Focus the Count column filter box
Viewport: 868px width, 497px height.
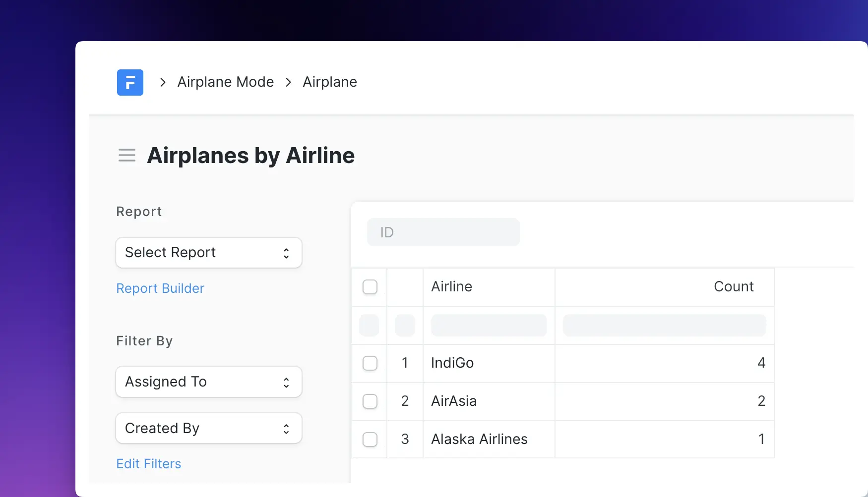[665, 326]
